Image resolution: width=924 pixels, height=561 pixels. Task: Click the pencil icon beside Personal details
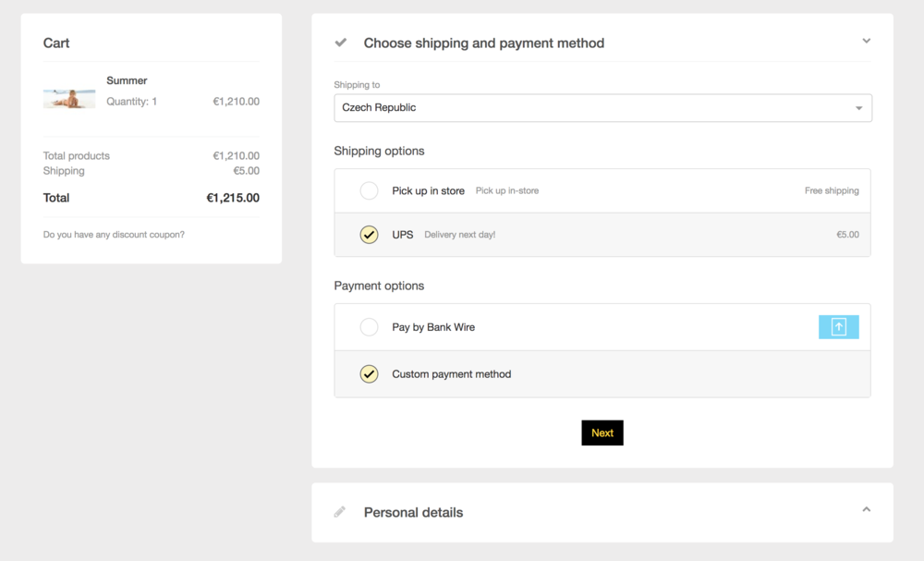click(x=340, y=512)
